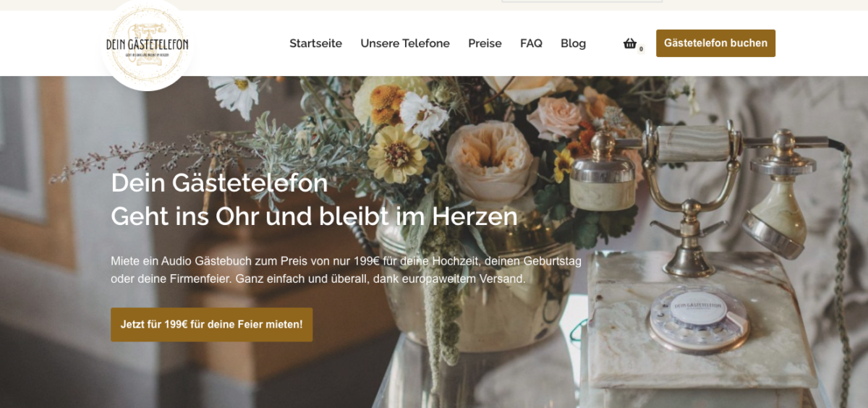
Task: Click the Gästetelefon buchen button
Action: pos(715,43)
